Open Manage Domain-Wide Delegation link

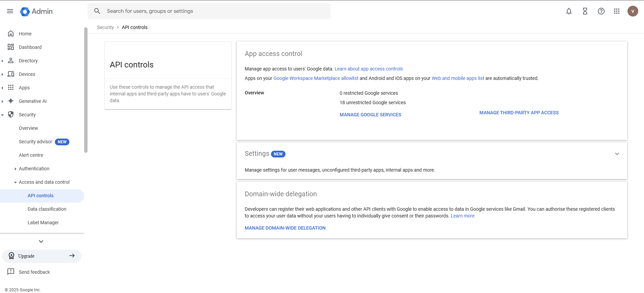coord(285,228)
